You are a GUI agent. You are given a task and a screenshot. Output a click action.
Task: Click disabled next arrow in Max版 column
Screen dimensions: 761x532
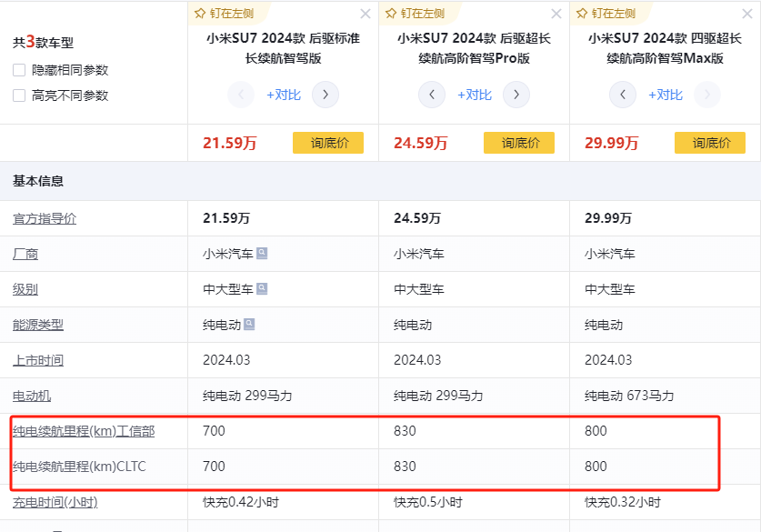point(707,95)
